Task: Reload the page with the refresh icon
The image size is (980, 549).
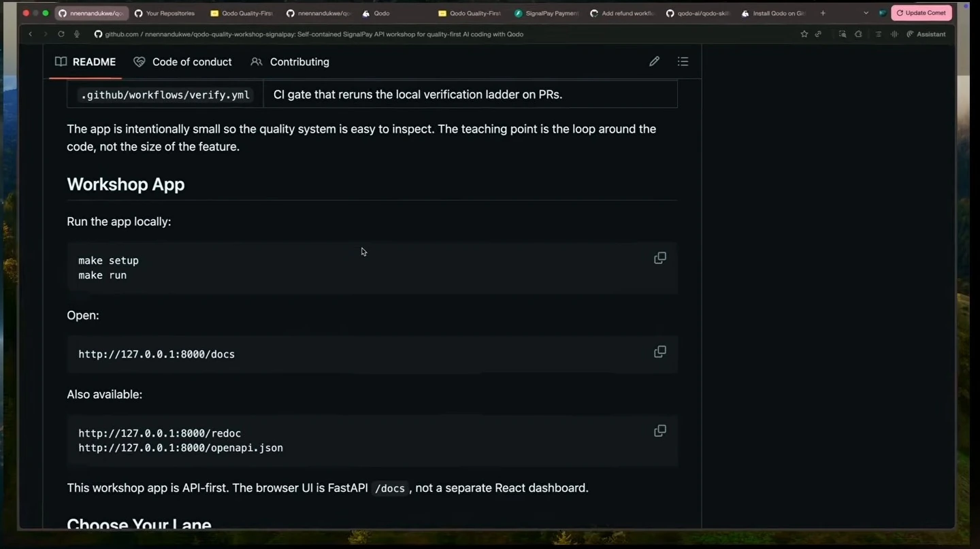Action: (61, 34)
